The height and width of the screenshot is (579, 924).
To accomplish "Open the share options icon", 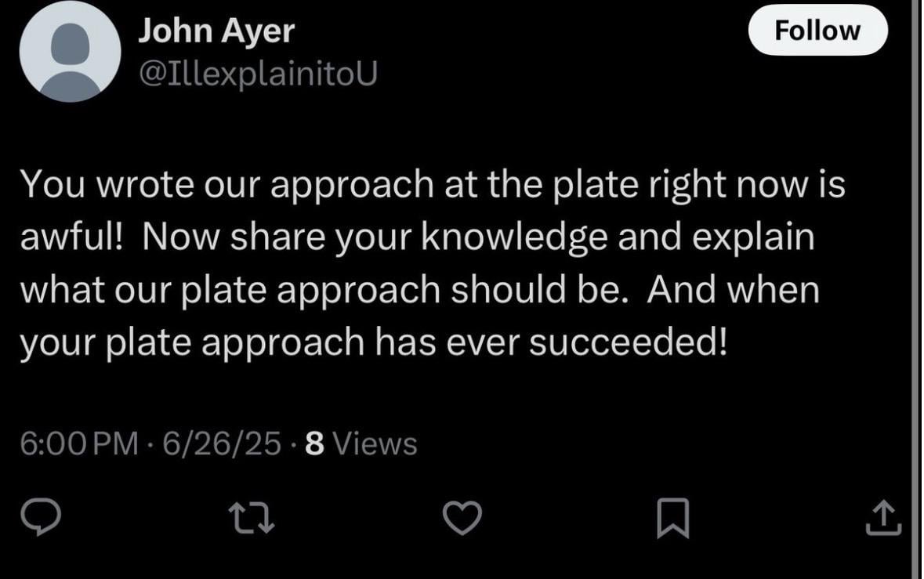I will point(882,519).
